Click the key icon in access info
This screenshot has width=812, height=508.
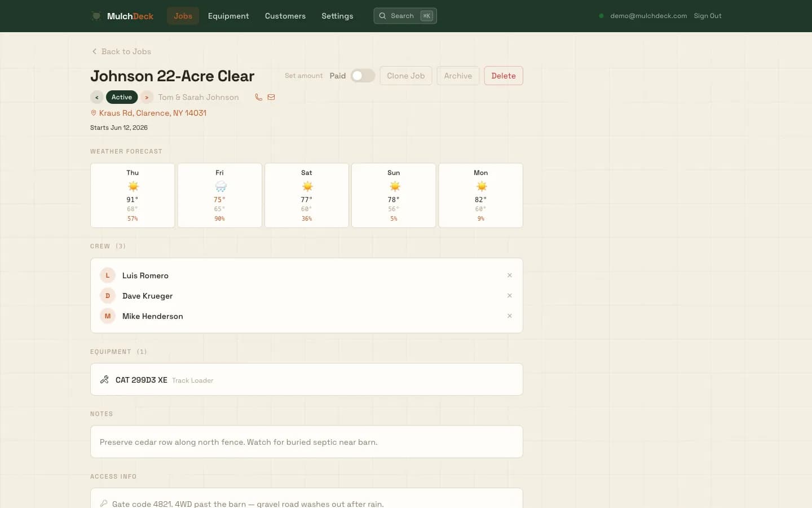pyautogui.click(x=104, y=503)
